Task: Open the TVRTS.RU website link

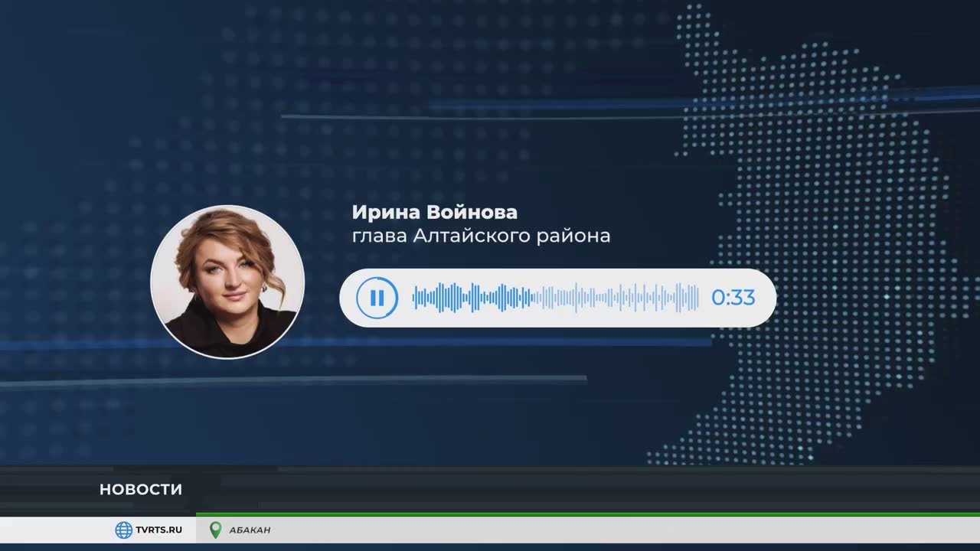Action: click(x=158, y=530)
